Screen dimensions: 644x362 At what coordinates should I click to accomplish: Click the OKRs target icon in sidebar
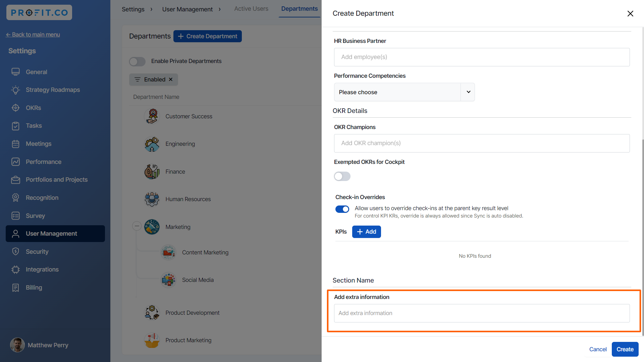pyautogui.click(x=15, y=108)
